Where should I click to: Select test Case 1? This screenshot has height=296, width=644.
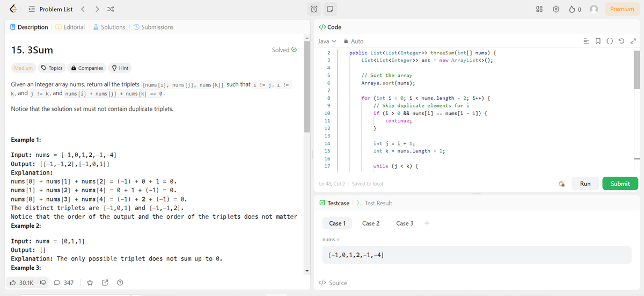[337, 223]
